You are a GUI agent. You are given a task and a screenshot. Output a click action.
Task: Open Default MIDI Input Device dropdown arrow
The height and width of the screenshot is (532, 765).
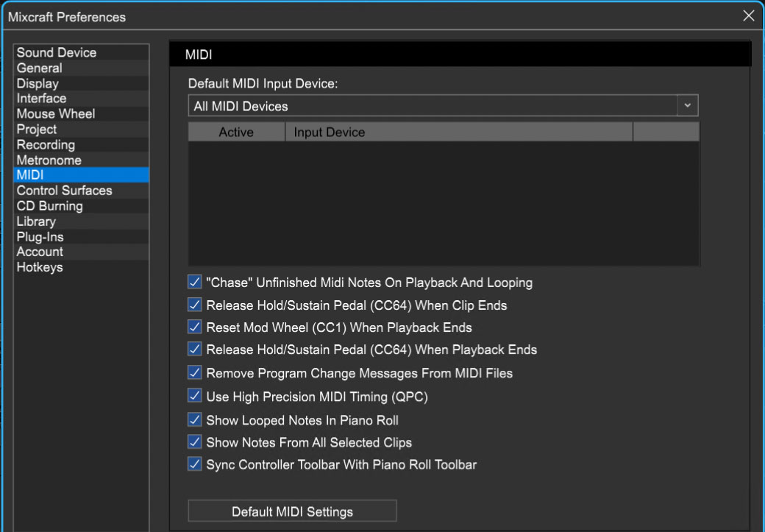coord(688,105)
